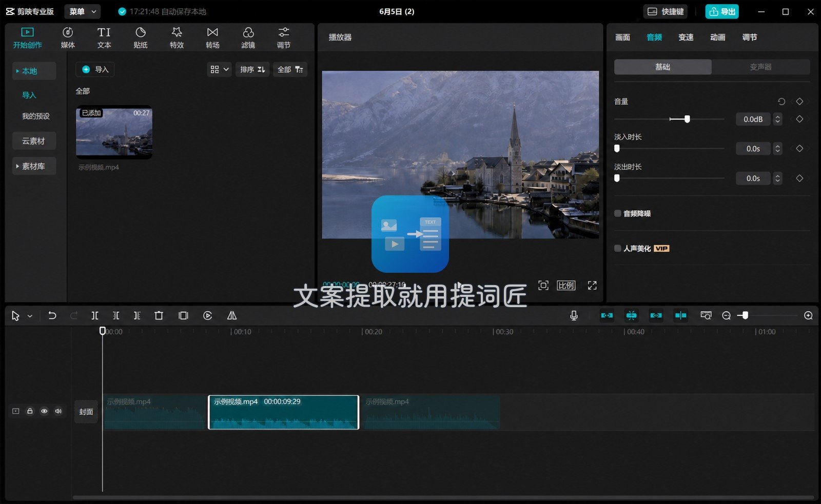Click the undo arrow in timeline toolbar

pos(52,316)
